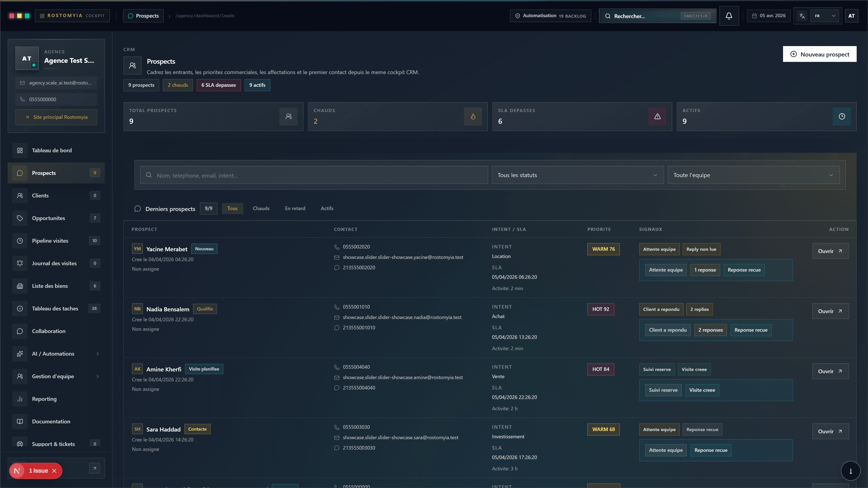Expand Gestion d'equipe sidebar section
Image resolution: width=868 pixels, height=488 pixels.
coord(56,376)
